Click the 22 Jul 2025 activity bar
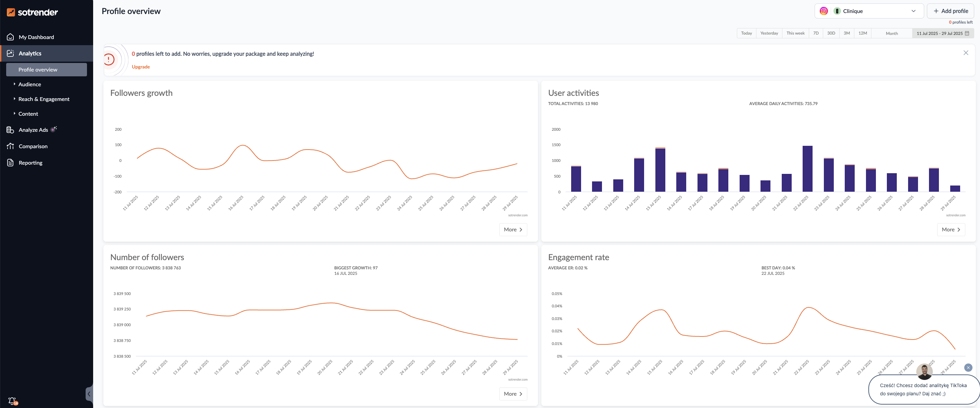980x408 pixels. [807, 168]
